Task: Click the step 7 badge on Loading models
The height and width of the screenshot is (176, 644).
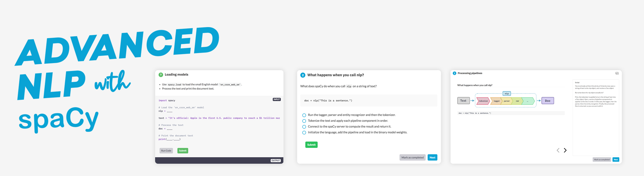Action: (160, 75)
